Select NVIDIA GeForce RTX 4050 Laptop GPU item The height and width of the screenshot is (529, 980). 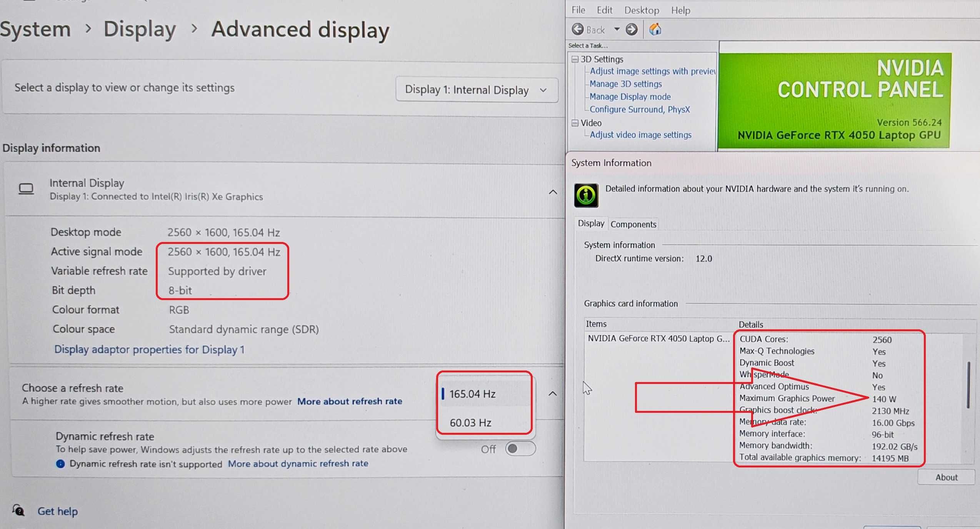point(658,338)
